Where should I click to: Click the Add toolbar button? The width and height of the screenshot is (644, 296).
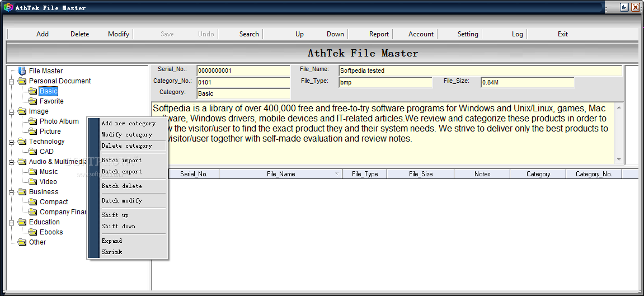(43, 34)
